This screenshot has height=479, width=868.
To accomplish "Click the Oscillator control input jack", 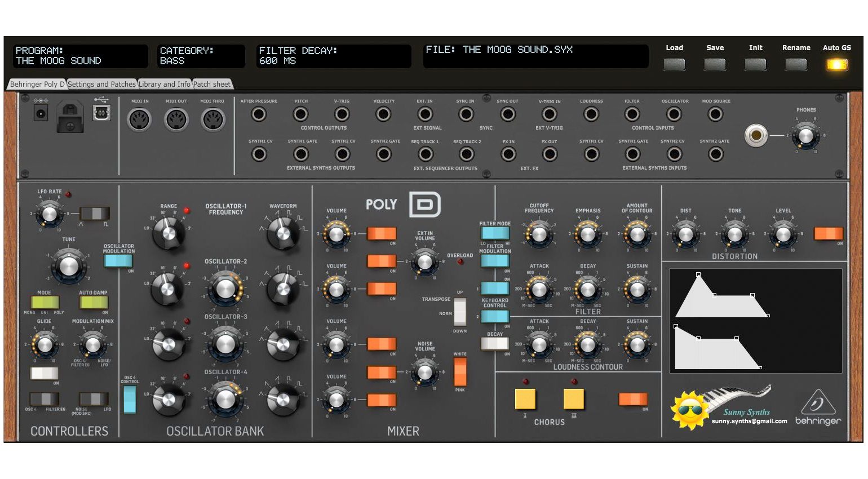I will [x=674, y=114].
